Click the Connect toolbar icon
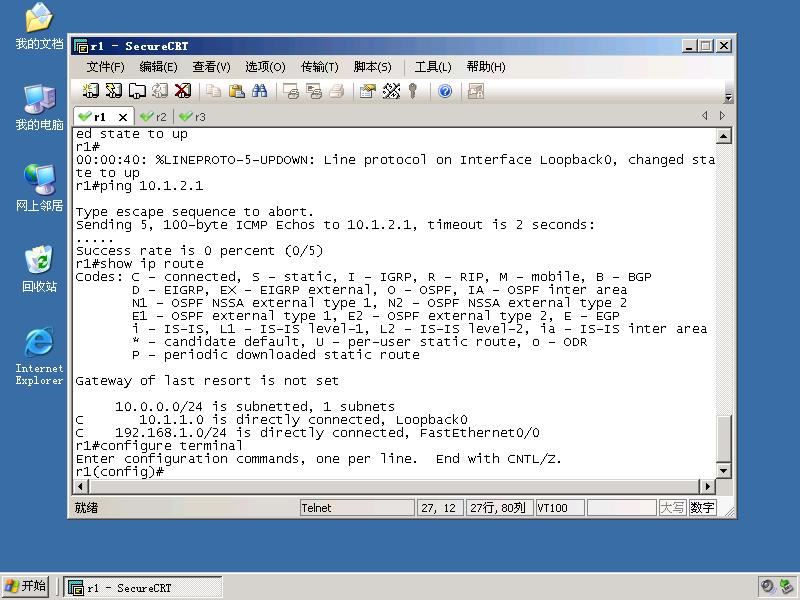Image resolution: width=800 pixels, height=600 pixels. pos(91,91)
